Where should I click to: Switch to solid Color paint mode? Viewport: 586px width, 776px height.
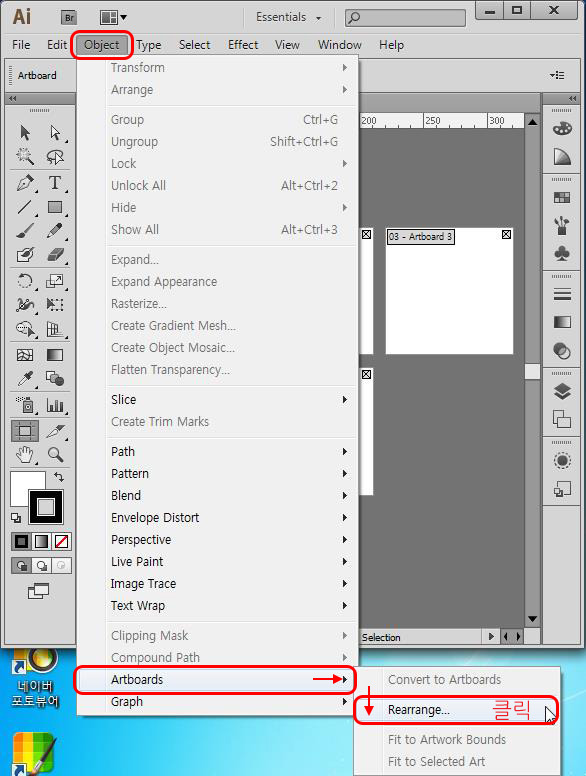click(21, 541)
